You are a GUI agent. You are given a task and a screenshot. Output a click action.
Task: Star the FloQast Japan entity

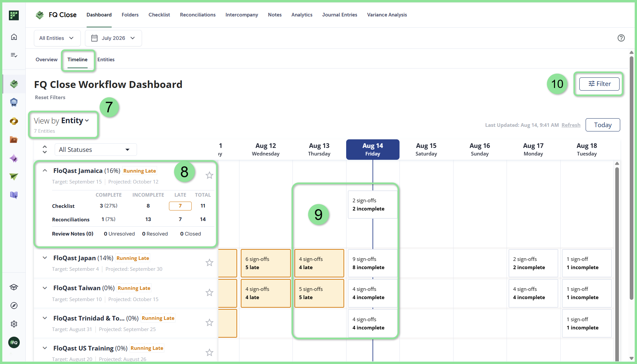(209, 263)
